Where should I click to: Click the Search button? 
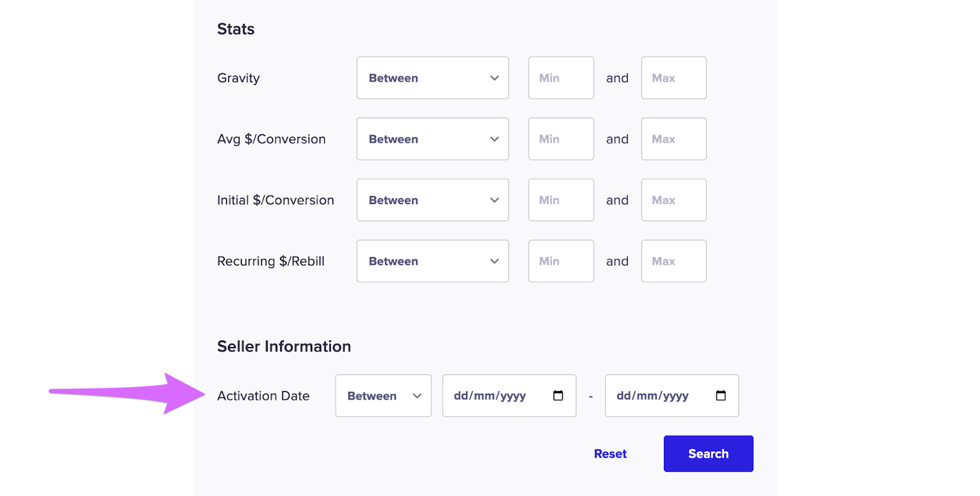click(709, 454)
